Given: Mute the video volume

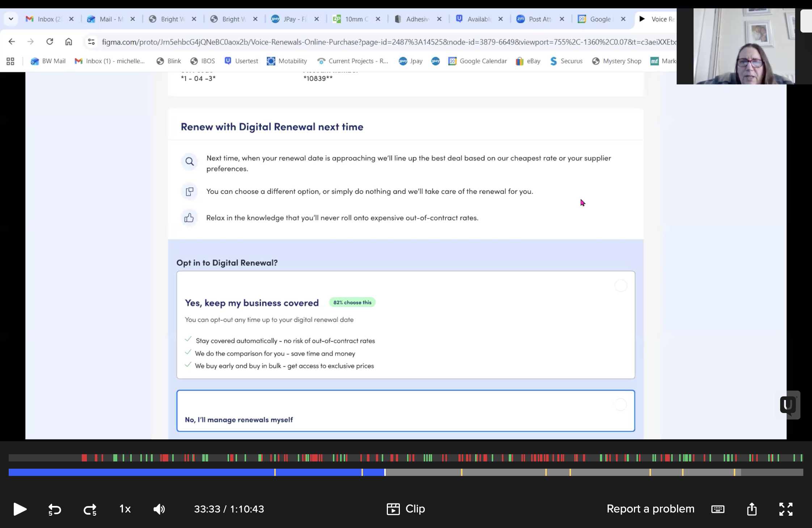Looking at the screenshot, I should tap(159, 509).
